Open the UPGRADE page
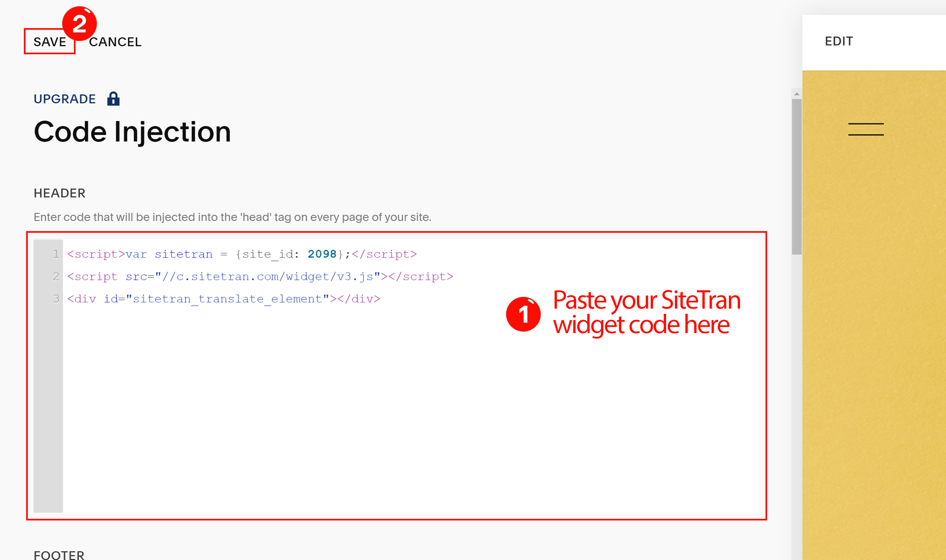Image resolution: width=946 pixels, height=560 pixels. [64, 98]
